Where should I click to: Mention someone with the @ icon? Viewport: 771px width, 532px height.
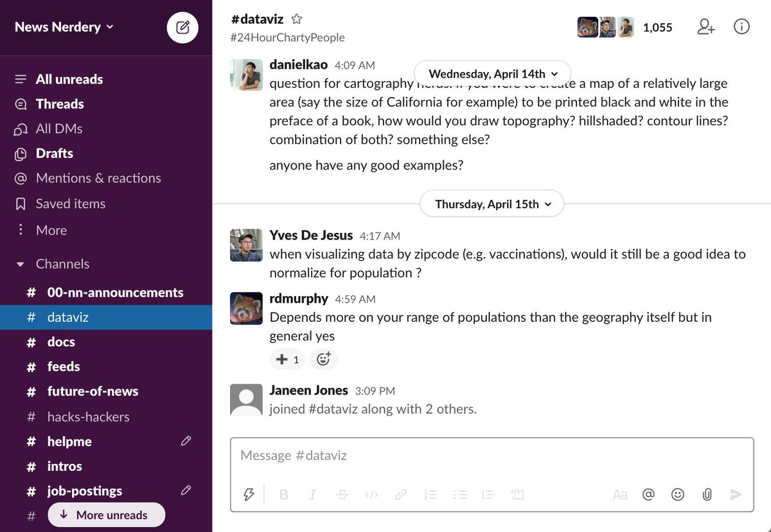(648, 494)
